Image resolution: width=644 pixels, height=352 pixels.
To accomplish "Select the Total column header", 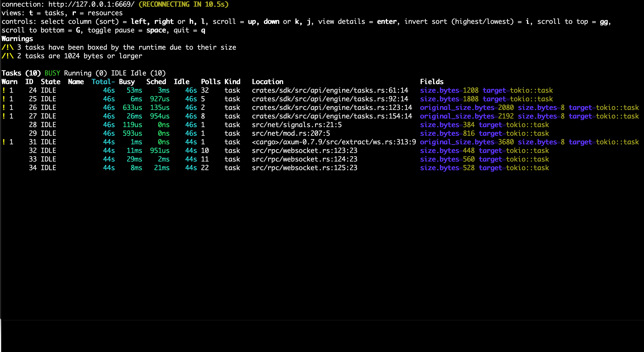I will pos(103,82).
